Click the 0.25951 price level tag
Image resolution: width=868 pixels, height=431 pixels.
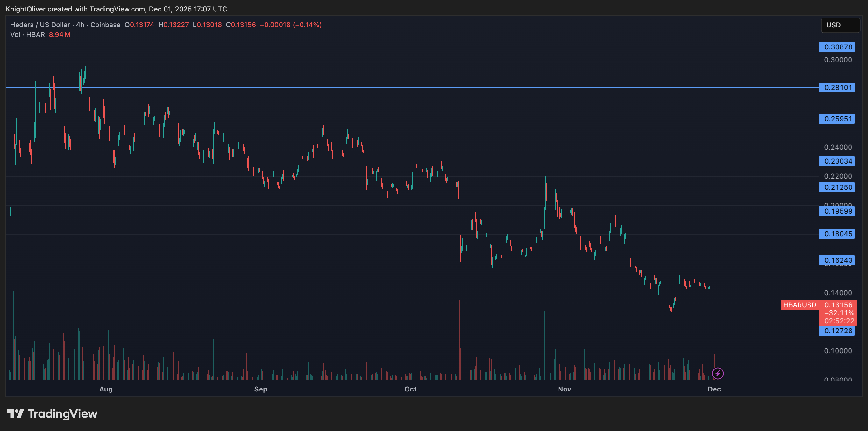tap(837, 119)
